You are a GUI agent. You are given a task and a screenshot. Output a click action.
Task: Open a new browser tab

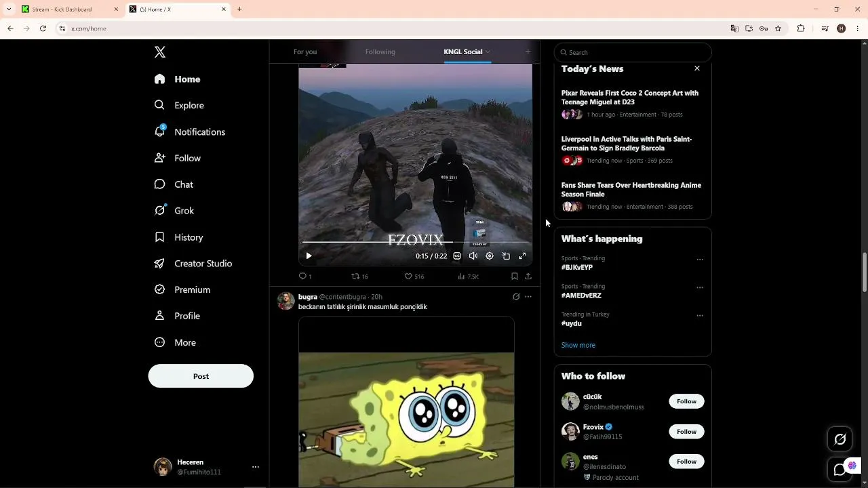[x=239, y=9]
